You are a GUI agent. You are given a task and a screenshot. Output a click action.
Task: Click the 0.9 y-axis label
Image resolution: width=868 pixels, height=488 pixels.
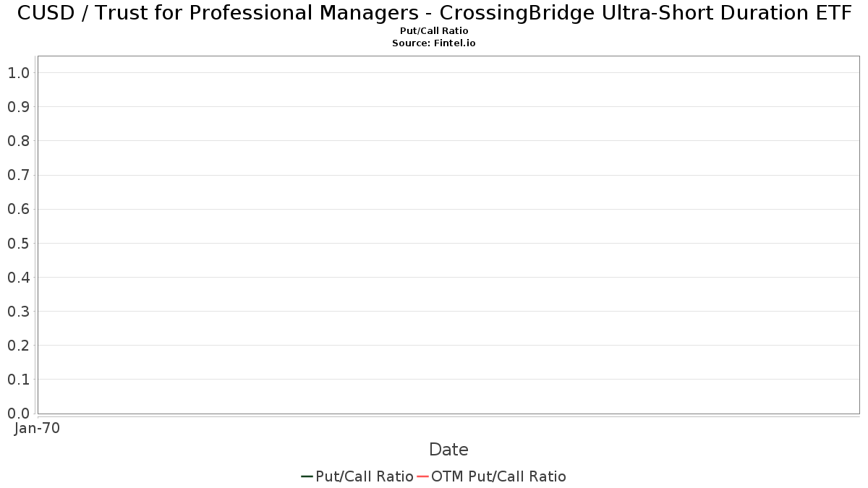[18, 107]
